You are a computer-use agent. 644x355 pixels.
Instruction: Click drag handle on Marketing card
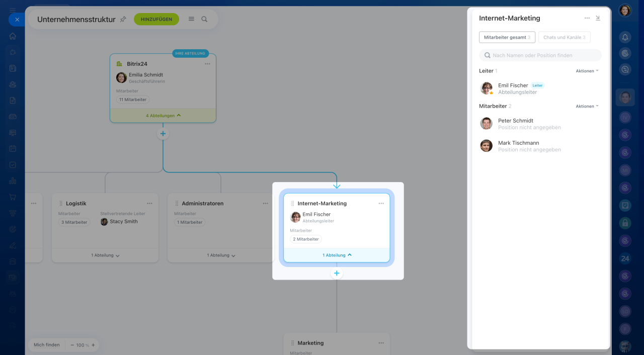(x=292, y=343)
